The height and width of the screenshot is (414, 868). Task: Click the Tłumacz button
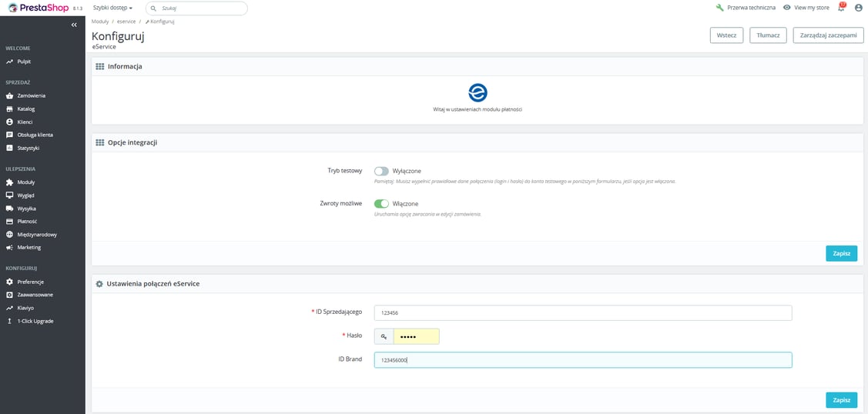click(x=768, y=35)
